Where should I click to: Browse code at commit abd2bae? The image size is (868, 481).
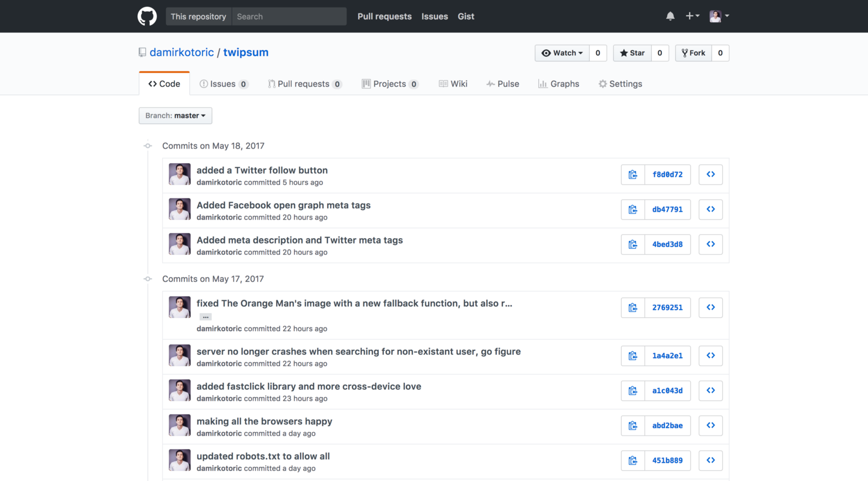tap(710, 426)
